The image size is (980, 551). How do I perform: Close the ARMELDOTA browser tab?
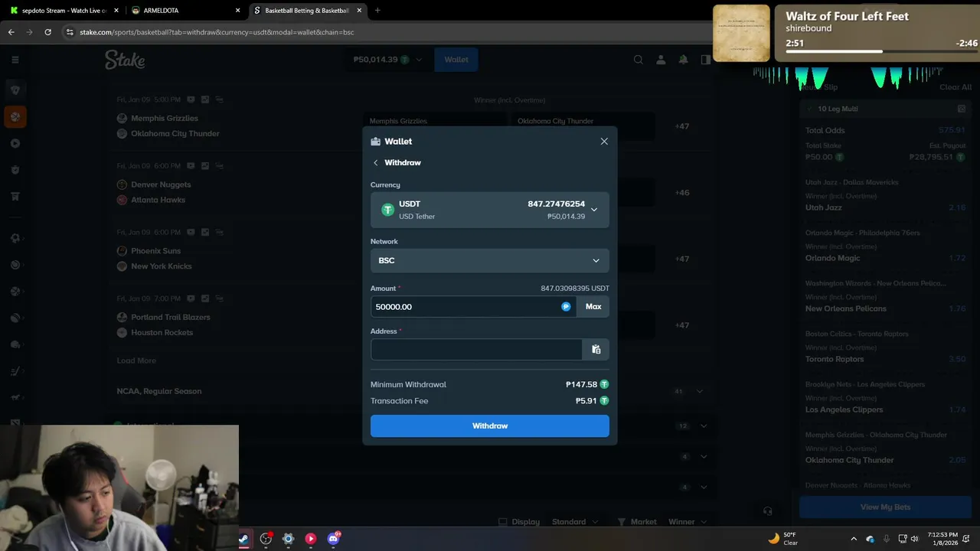coord(237,11)
